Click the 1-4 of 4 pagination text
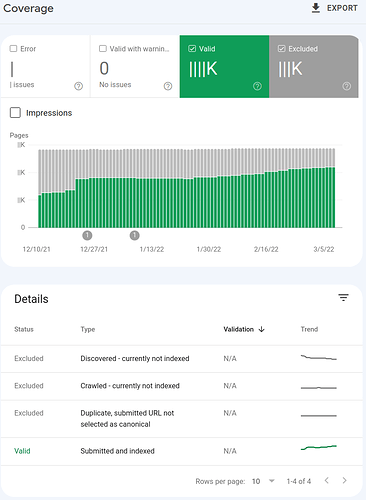This screenshot has height=500, width=366. point(299,481)
